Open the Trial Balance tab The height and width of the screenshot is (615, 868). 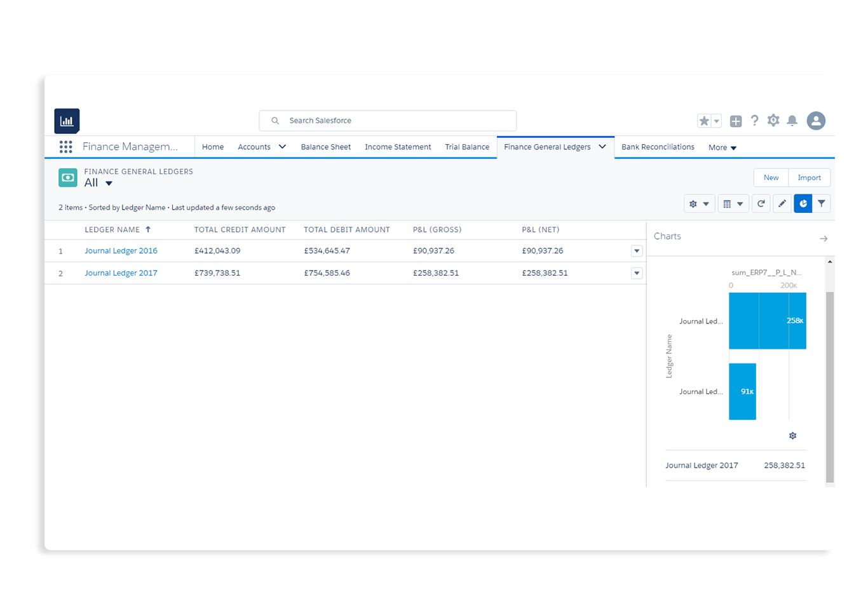coord(467,147)
